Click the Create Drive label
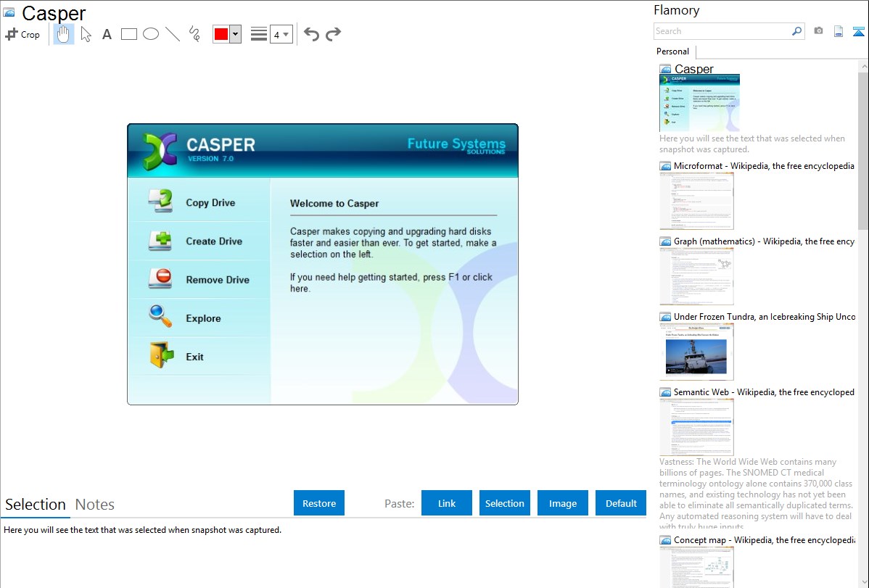869x588 pixels. click(x=214, y=241)
